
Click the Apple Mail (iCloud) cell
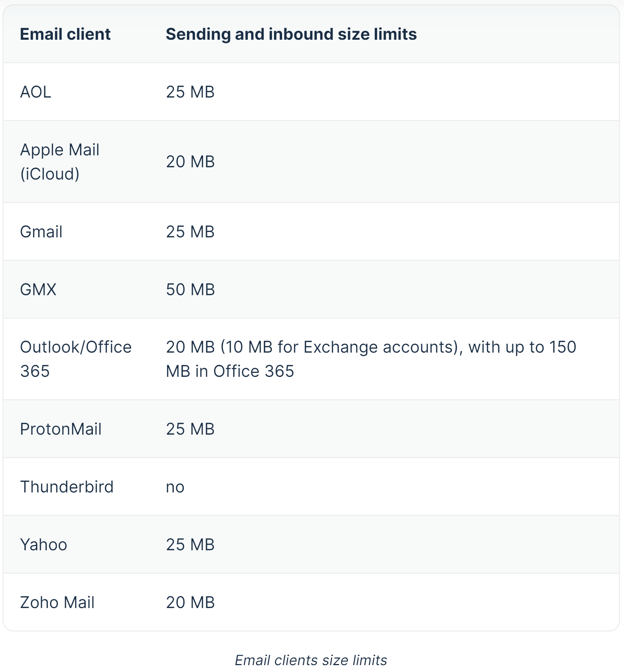60,161
